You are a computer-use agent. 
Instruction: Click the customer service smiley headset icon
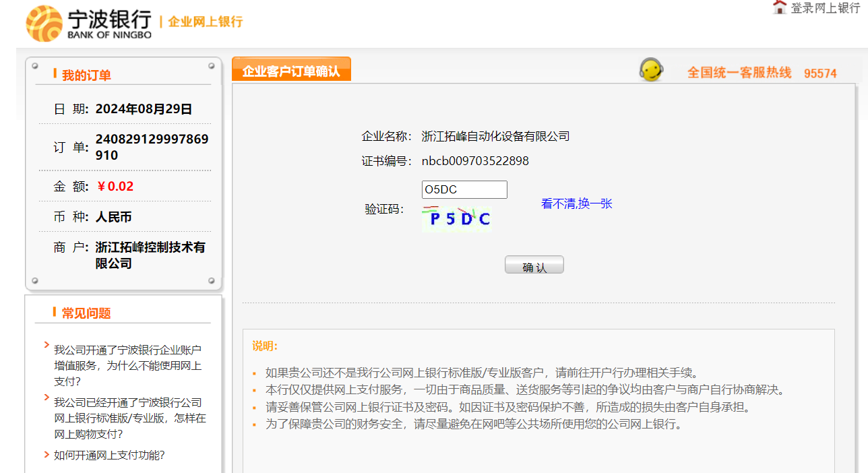(x=652, y=70)
